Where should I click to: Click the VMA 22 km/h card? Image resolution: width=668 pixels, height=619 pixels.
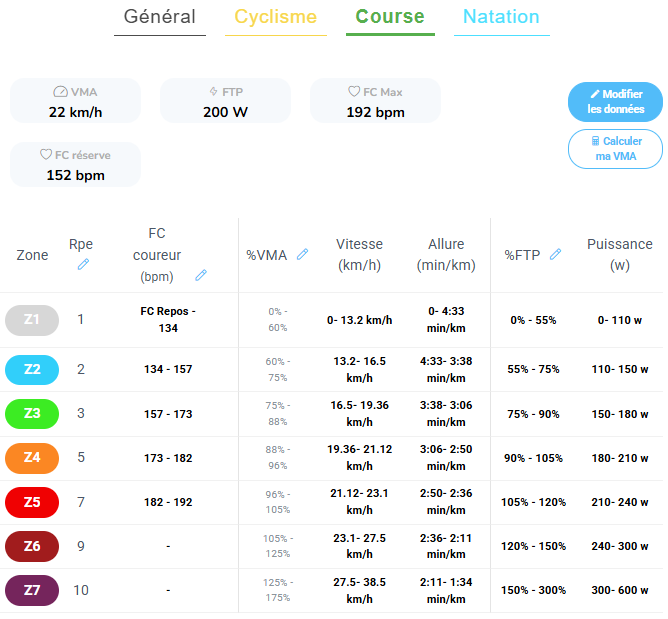tap(75, 101)
